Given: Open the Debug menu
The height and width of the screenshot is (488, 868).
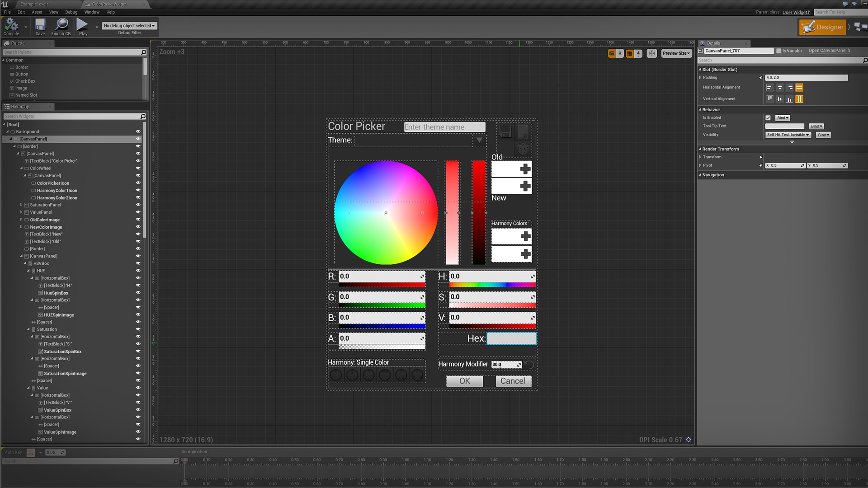Looking at the screenshot, I should [71, 12].
